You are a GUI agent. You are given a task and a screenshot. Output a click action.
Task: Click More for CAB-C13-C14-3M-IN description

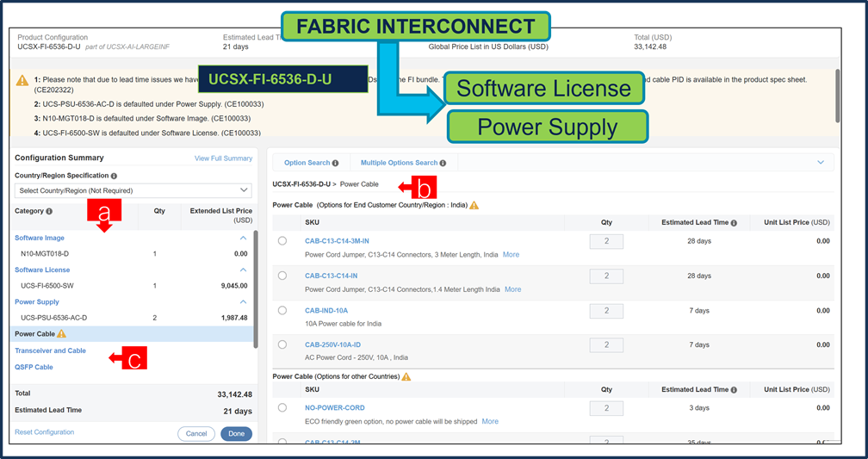(511, 255)
